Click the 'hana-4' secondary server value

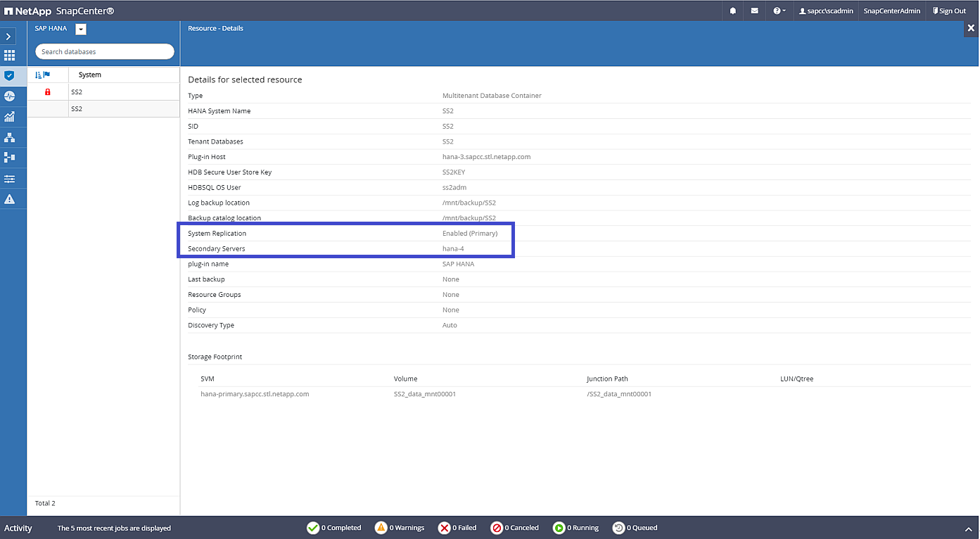(x=453, y=249)
